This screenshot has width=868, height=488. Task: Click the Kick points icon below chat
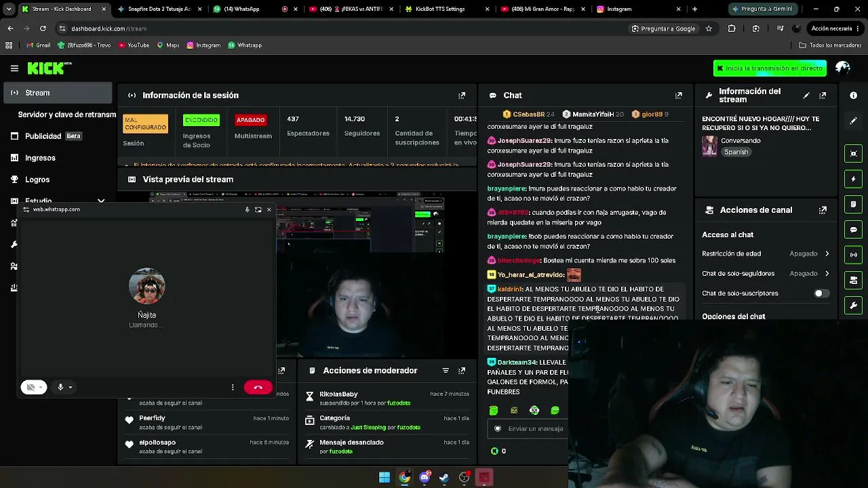(x=494, y=451)
